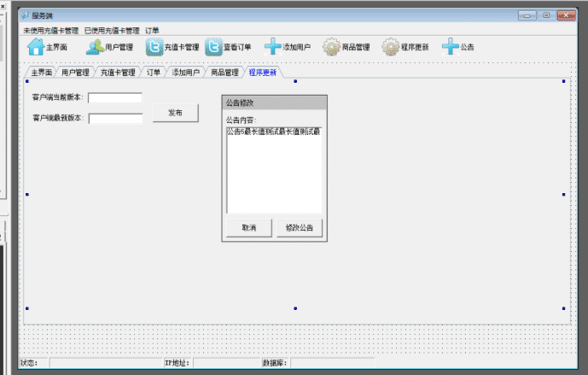This screenshot has width=588, height=375.
Task: Open the 订单 menu in menu bar
Action: pos(152,31)
